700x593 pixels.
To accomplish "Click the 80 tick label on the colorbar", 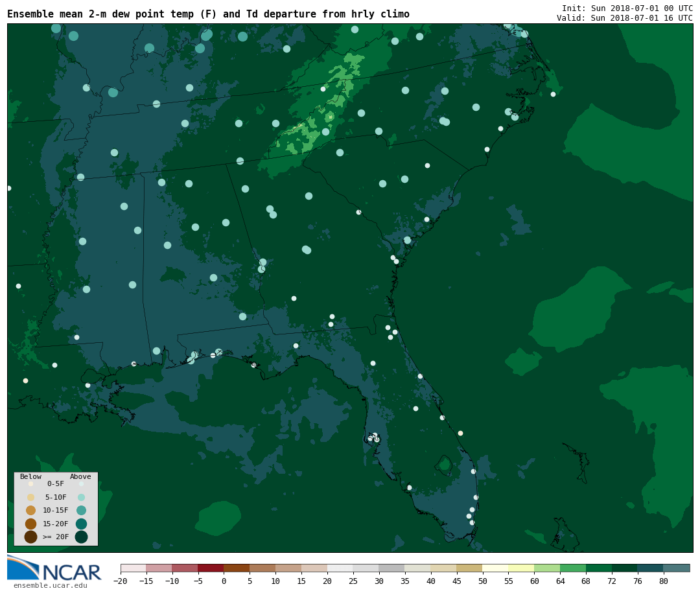I will coord(664,581).
